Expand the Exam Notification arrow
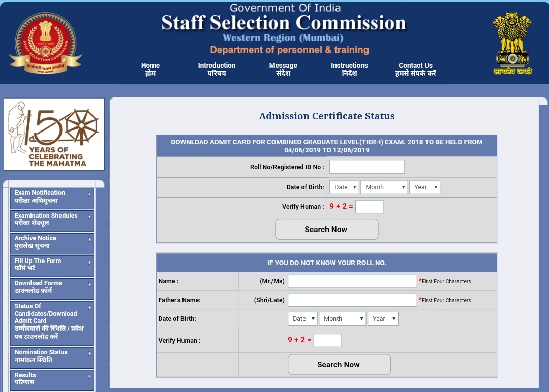Image resolution: width=549 pixels, height=392 pixels. tap(89, 194)
